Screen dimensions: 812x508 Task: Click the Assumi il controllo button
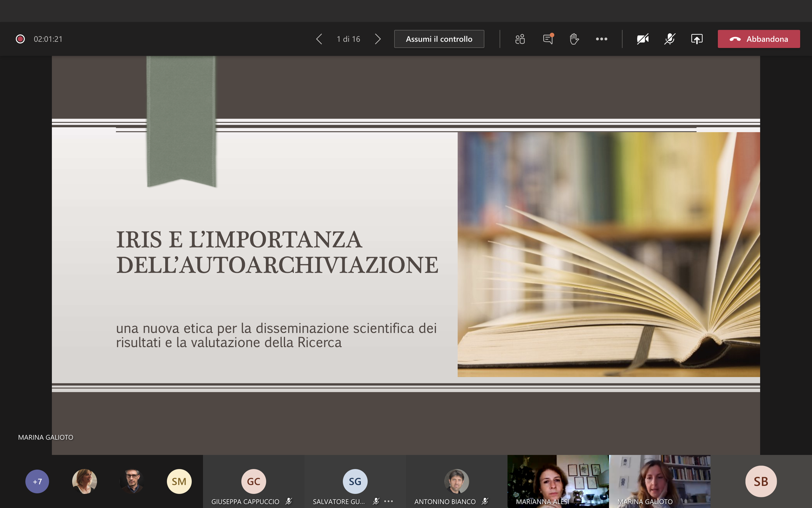pyautogui.click(x=439, y=39)
